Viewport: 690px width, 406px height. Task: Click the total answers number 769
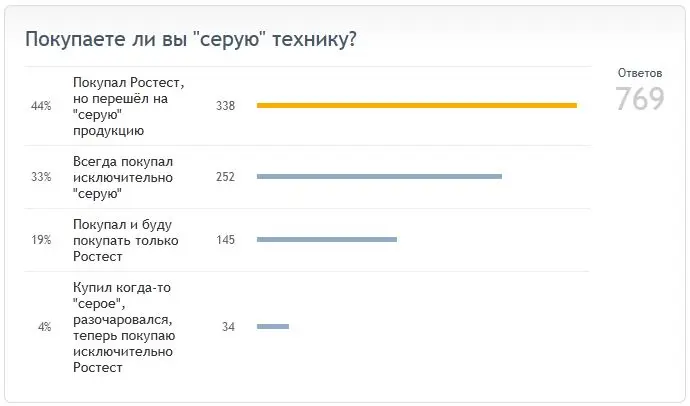coord(640,99)
